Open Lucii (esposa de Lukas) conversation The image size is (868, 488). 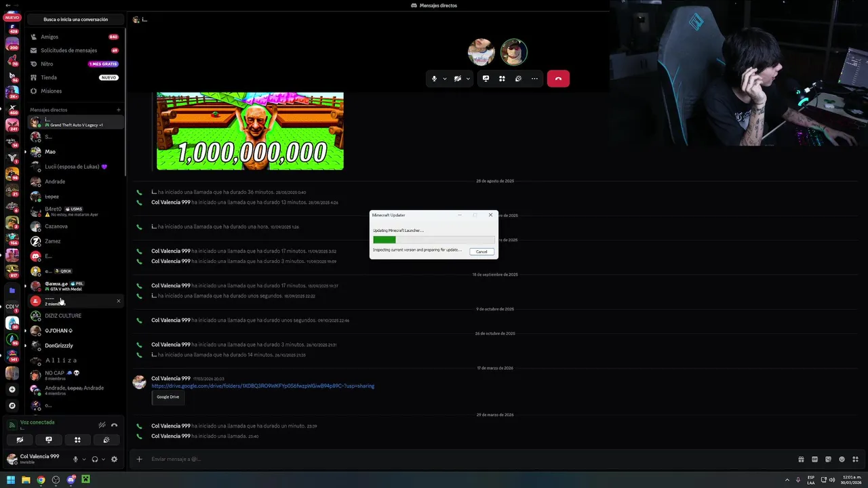coord(75,167)
